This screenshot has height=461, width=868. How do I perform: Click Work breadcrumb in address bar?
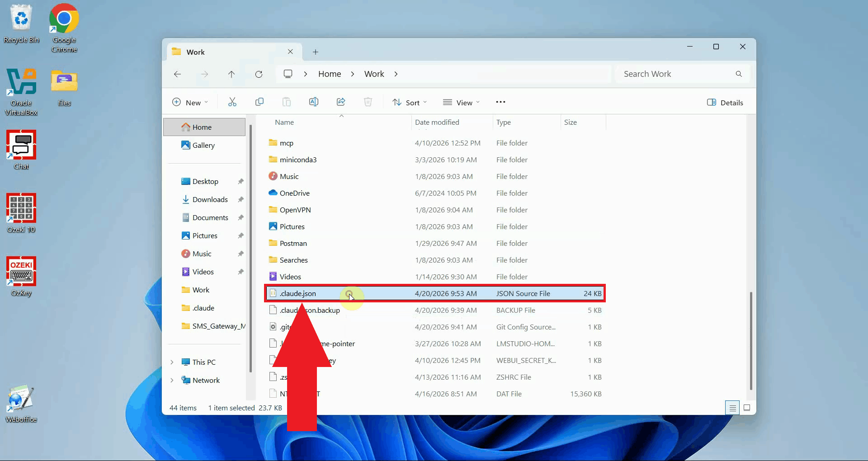[x=374, y=74]
